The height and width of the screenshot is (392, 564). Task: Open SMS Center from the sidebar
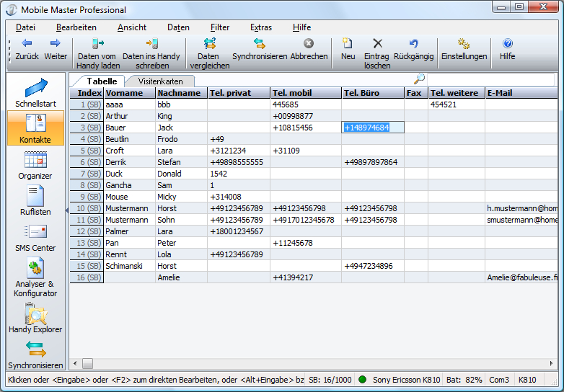pos(35,234)
